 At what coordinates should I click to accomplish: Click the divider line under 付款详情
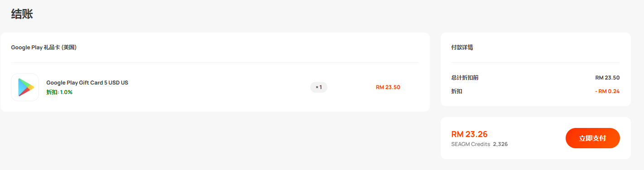click(x=535, y=63)
